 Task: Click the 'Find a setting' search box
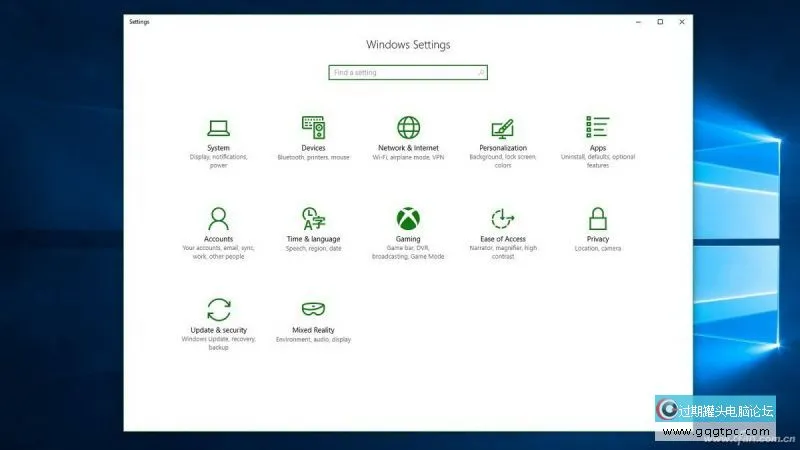[400, 72]
